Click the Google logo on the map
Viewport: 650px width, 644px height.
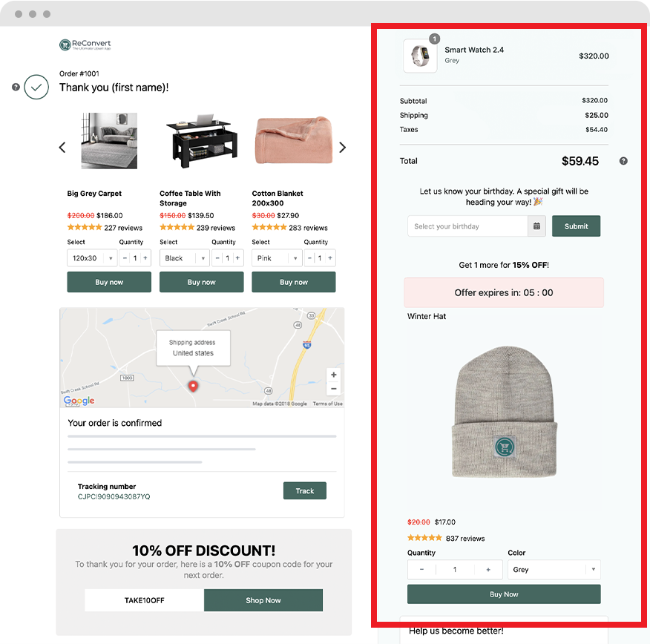[x=79, y=401]
